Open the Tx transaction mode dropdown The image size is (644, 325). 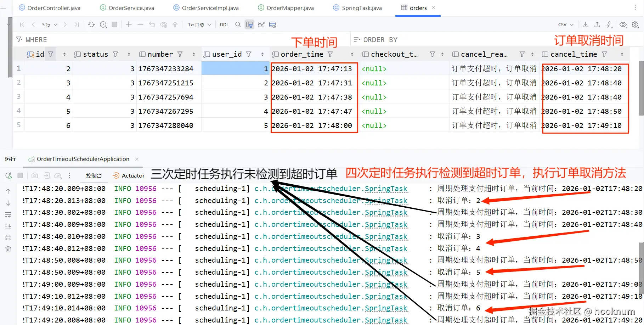click(199, 24)
